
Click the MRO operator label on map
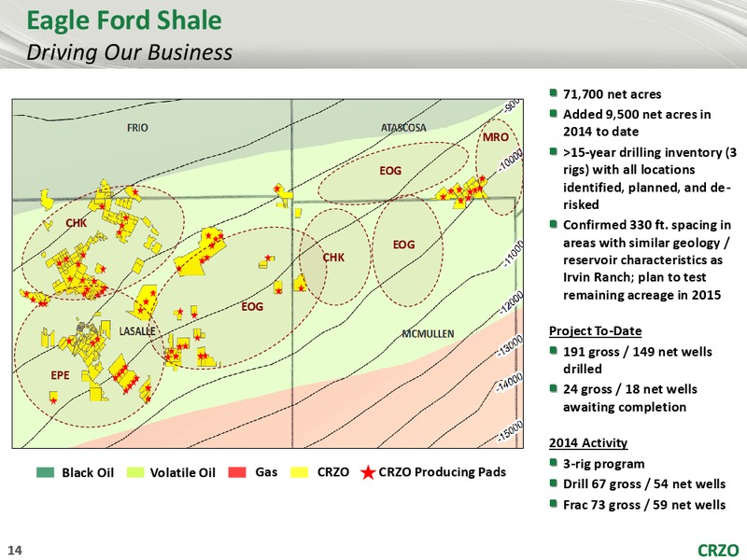pyautogui.click(x=496, y=137)
